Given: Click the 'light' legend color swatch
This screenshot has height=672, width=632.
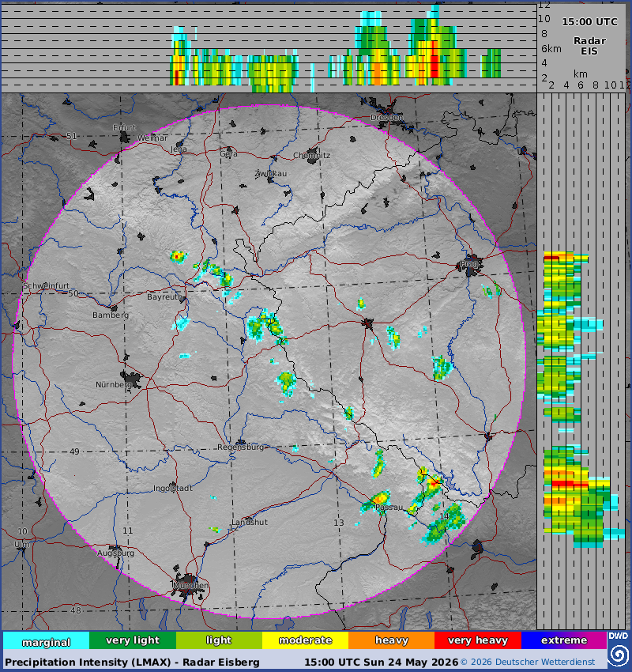Looking at the screenshot, I should pos(219,641).
